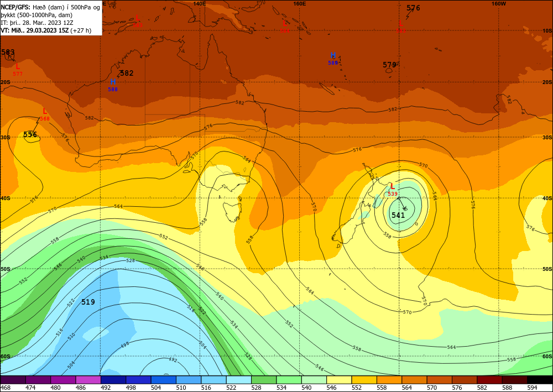Pick the 528–534 green legend swatch
This screenshot has width=553, height=392.
click(264, 380)
